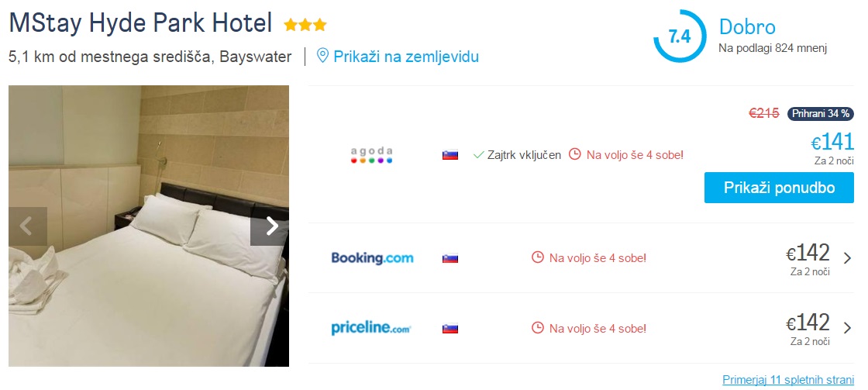The height and width of the screenshot is (390, 868).
Task: Open Prikaži na zemljevidu map link
Action: tap(406, 57)
